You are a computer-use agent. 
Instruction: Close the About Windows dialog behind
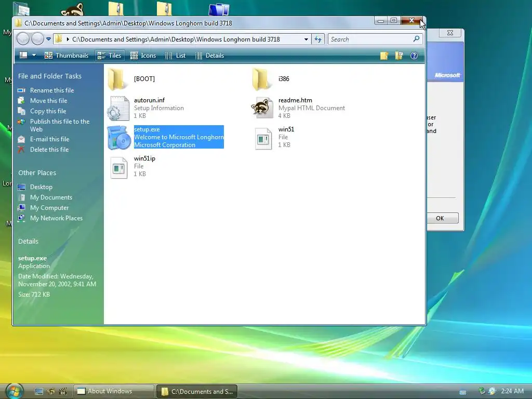(450, 33)
